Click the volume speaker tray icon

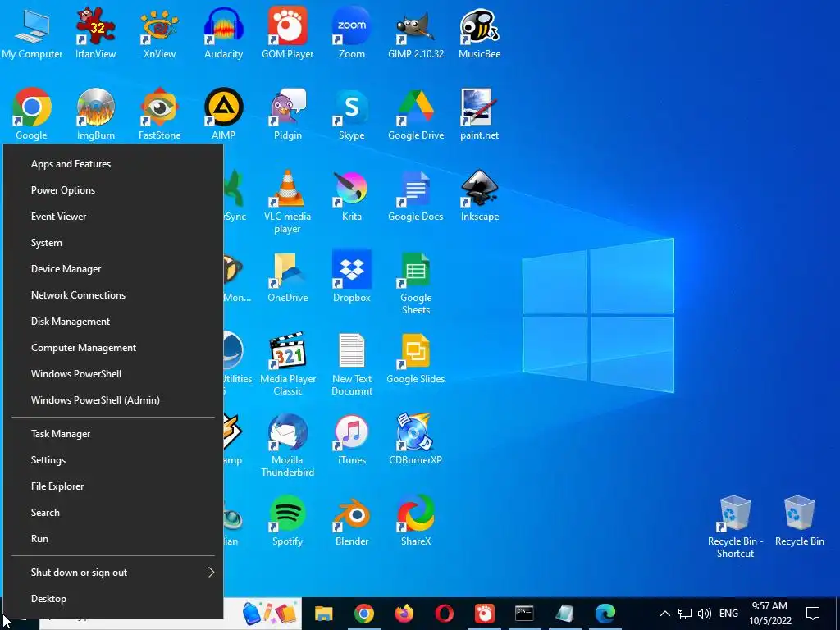705,614
